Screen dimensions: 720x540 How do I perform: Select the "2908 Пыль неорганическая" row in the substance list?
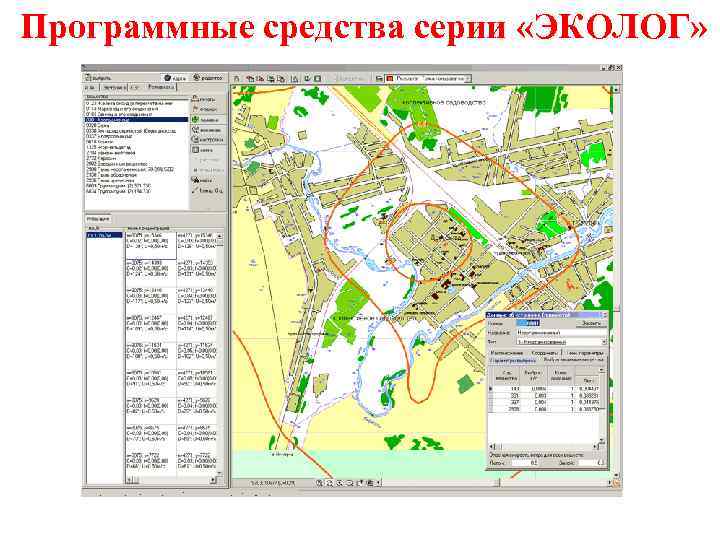137,169
